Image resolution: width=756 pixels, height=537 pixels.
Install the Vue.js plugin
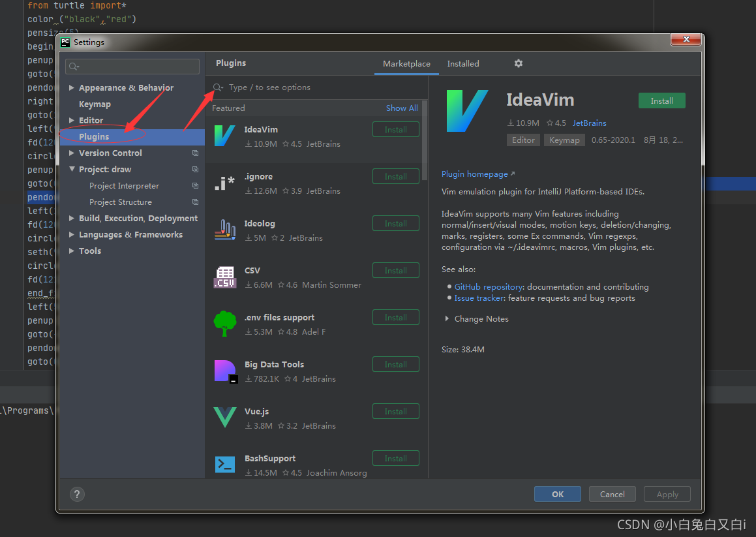tap(395, 411)
